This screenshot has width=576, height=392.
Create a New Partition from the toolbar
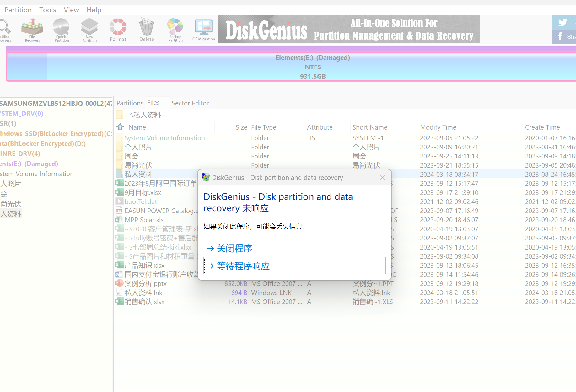(89, 30)
